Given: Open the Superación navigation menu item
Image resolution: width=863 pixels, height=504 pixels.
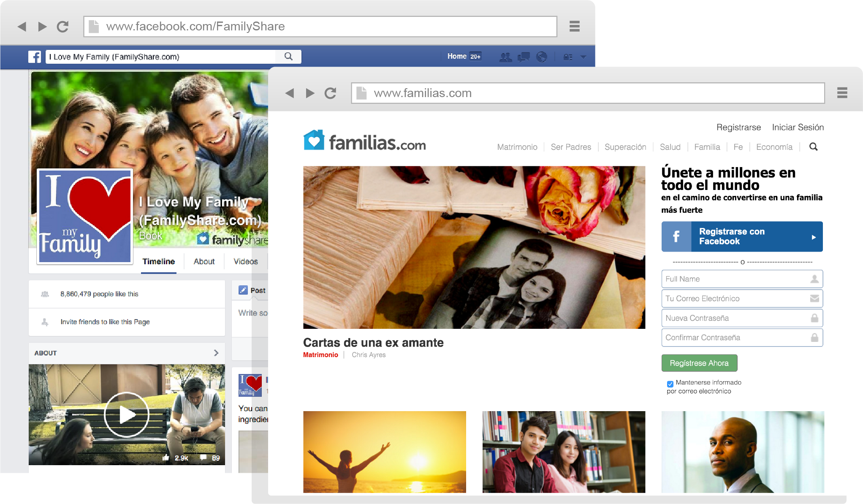Looking at the screenshot, I should pyautogui.click(x=625, y=147).
